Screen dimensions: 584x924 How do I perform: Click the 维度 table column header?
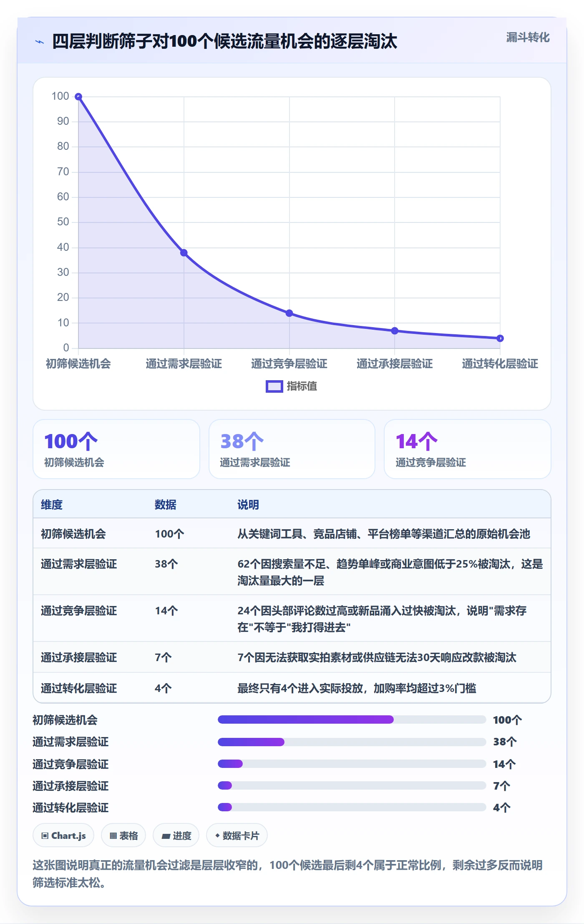pyautogui.click(x=52, y=505)
